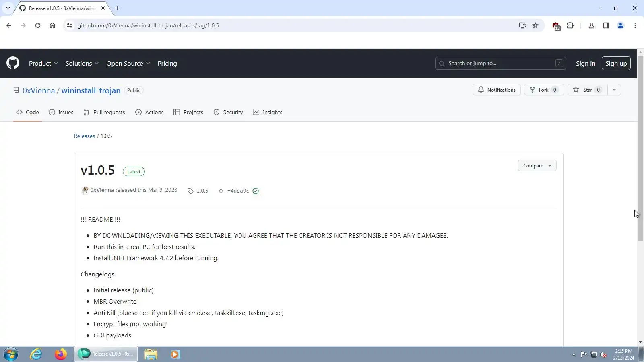The height and width of the screenshot is (362, 644).
Task: Show hidden system tray icons
Action: (x=574, y=354)
